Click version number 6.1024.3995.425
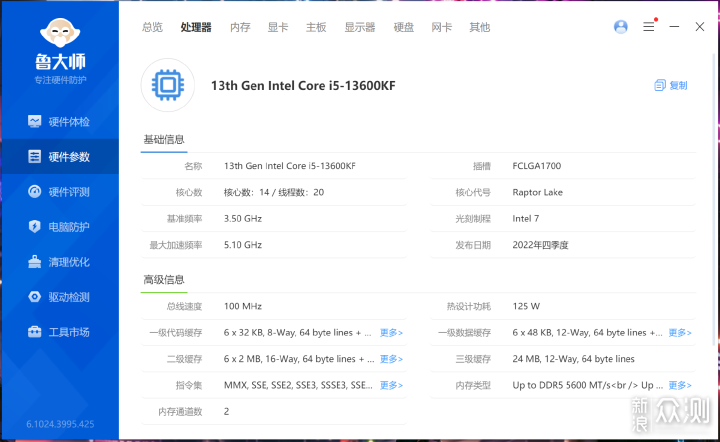 60,424
